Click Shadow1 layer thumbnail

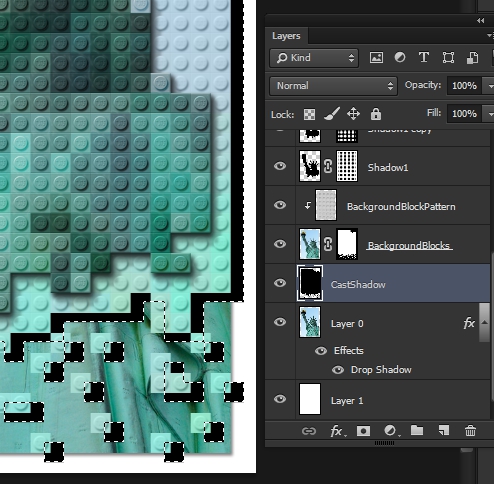coord(310,166)
